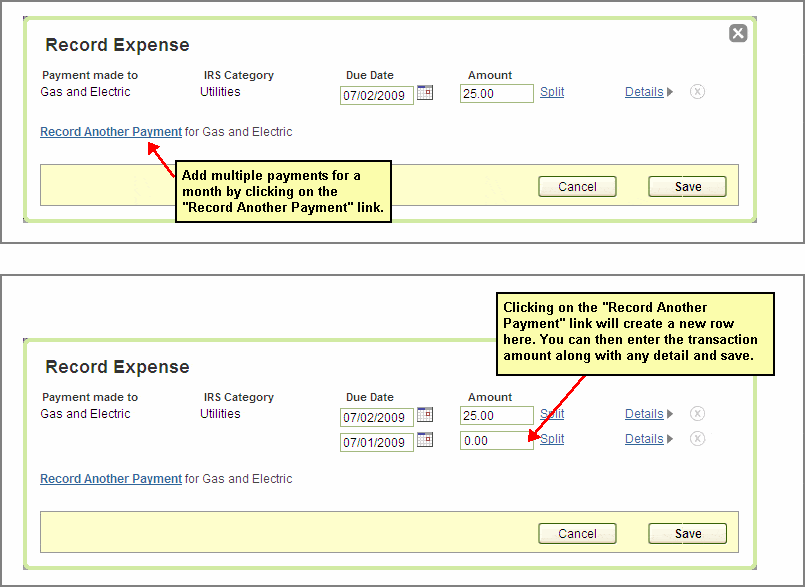Expand Details for lower dialog's 25.00 row

(x=648, y=414)
